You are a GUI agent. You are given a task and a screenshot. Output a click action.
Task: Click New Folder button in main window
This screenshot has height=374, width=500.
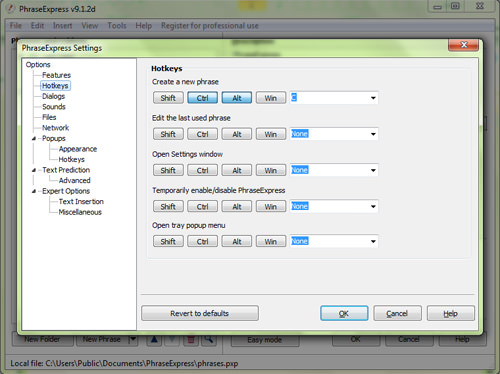42,340
